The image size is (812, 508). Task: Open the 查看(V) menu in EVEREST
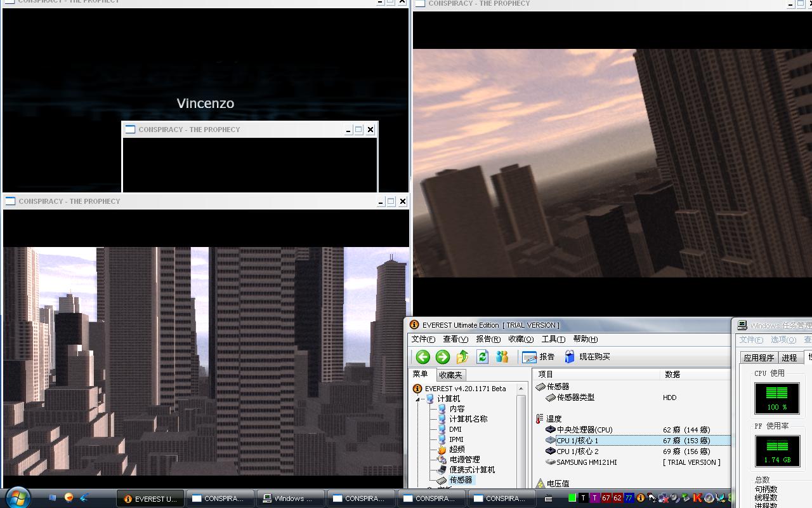(455, 339)
